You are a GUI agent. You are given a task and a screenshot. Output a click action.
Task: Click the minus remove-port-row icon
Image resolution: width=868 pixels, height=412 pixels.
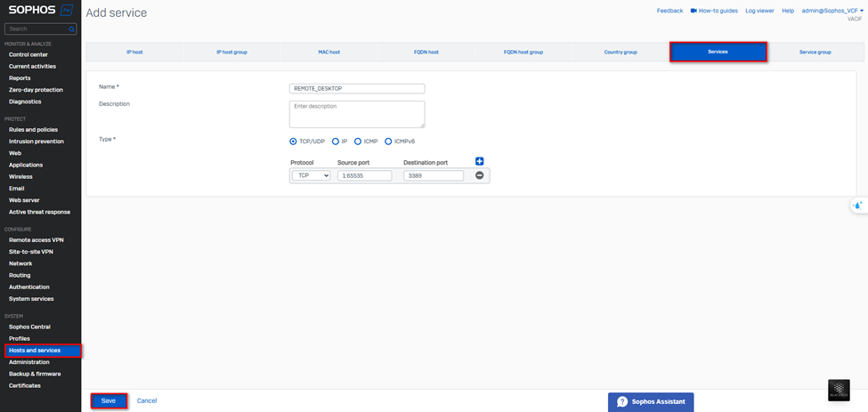click(x=479, y=175)
